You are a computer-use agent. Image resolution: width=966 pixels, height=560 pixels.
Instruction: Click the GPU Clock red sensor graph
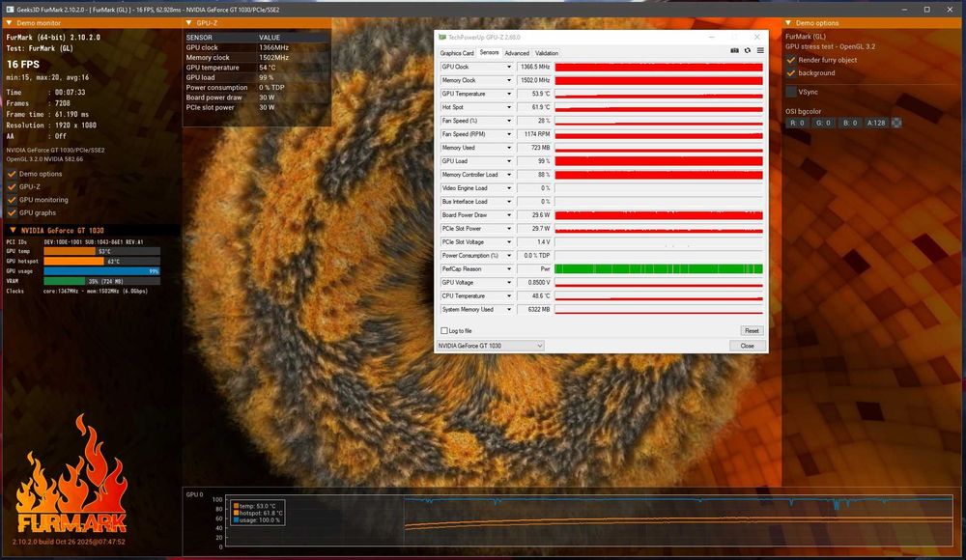click(x=659, y=67)
